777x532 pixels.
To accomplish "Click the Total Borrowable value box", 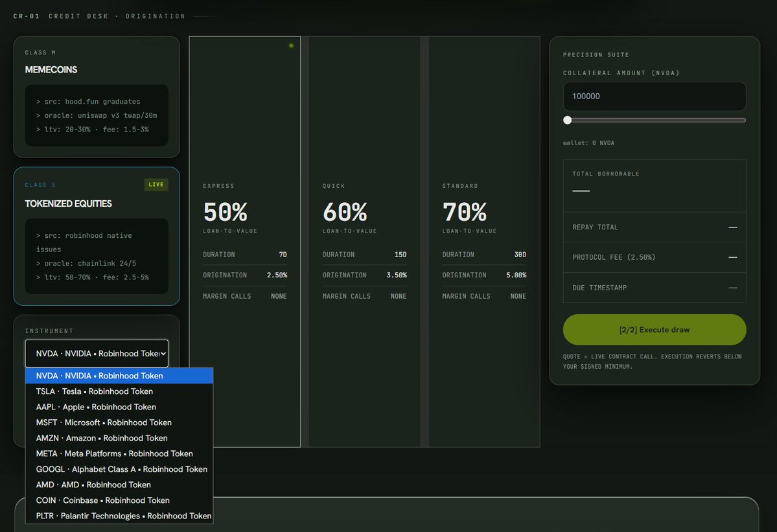I will [654, 186].
